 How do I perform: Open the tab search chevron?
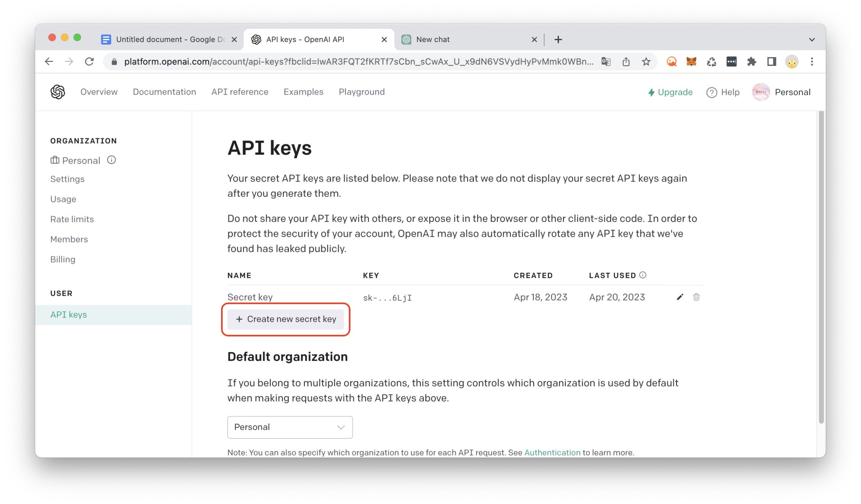pos(812,40)
